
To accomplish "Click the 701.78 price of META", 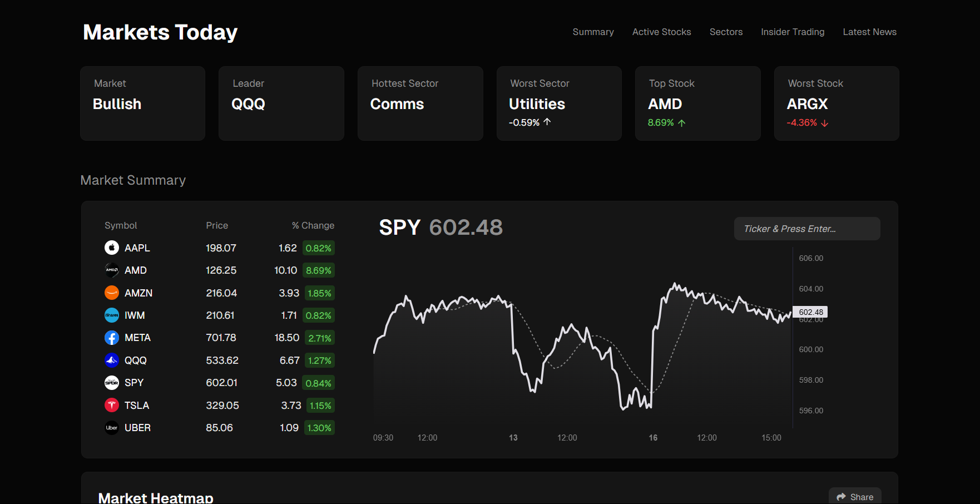I will (x=221, y=338).
